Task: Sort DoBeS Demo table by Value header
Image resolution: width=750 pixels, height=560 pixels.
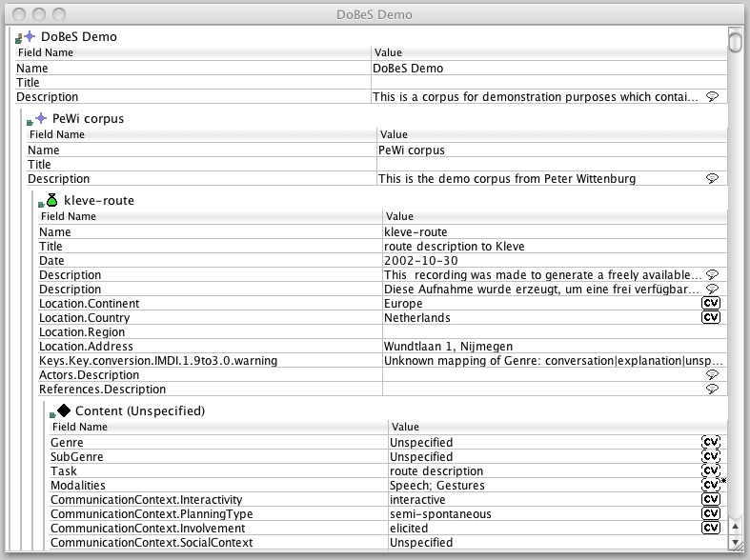Action: click(549, 52)
